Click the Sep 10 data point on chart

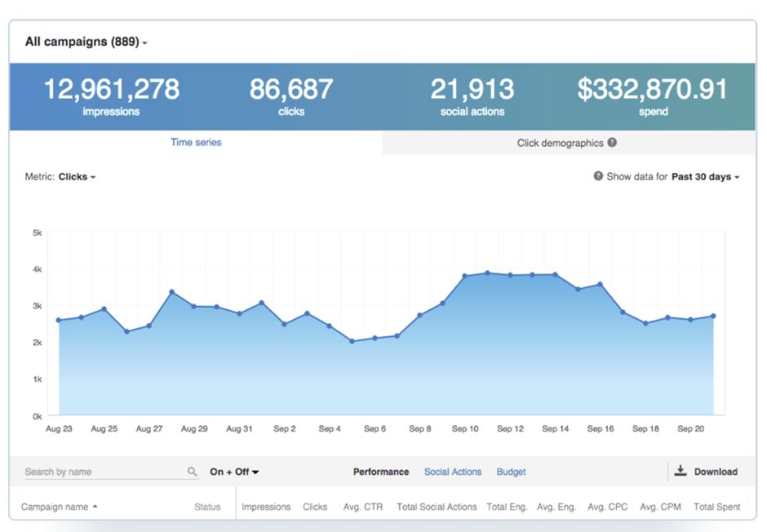[x=465, y=277]
